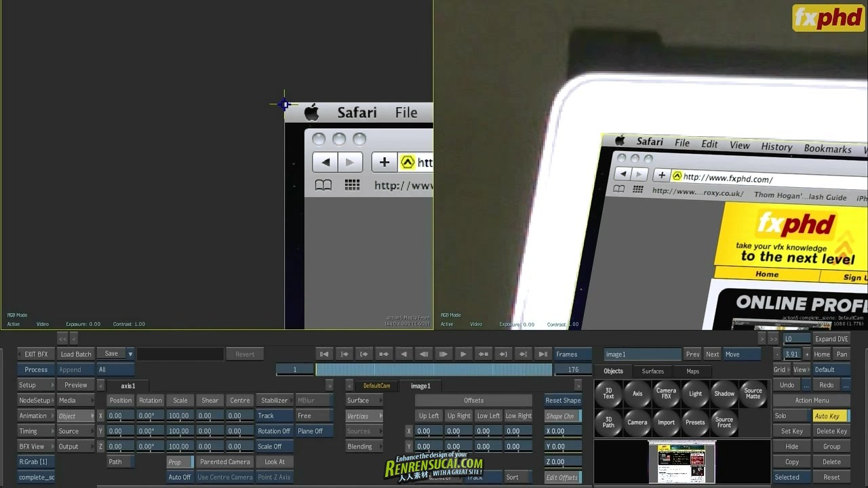Step forward one frame
Image resolution: width=868 pixels, height=488 pixels.
[443, 354]
